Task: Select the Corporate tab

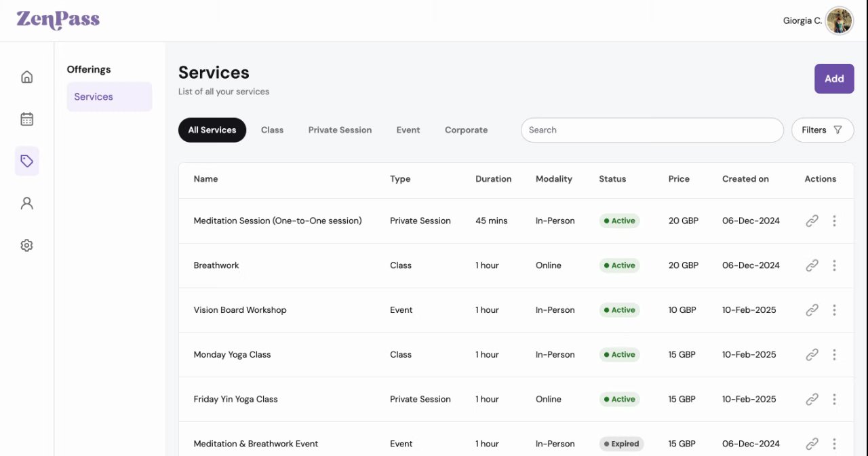Action: coord(466,130)
